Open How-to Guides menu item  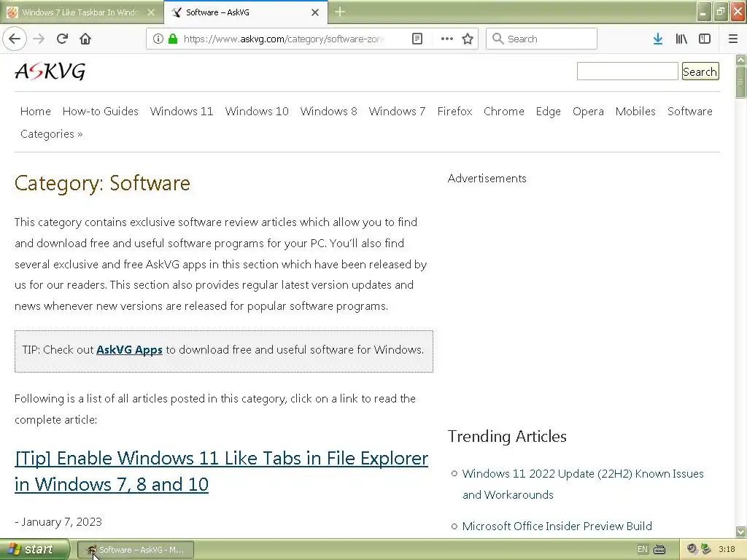[x=101, y=111]
